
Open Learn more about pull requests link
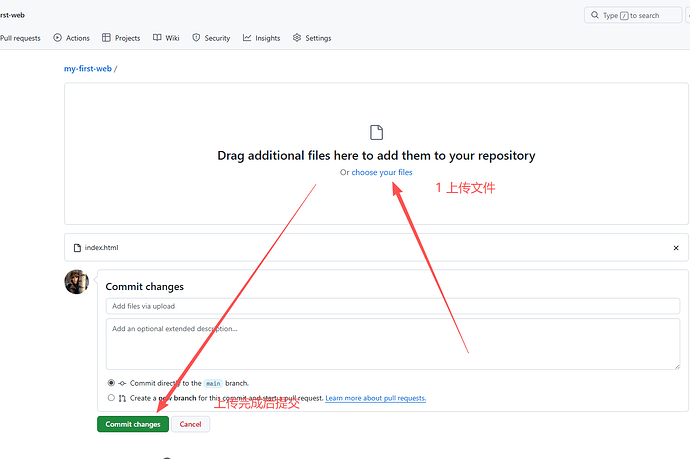point(375,398)
